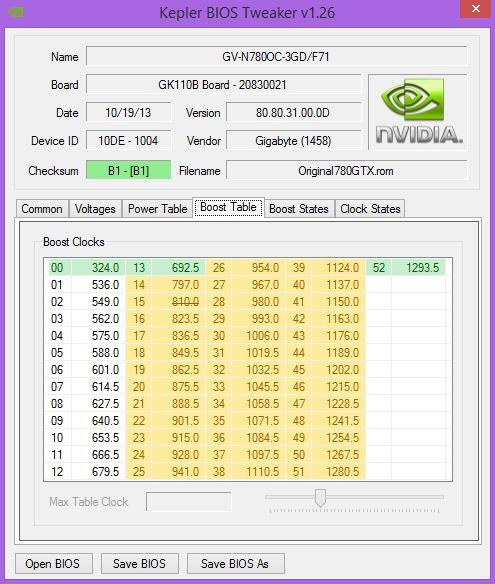This screenshot has height=584, width=495.
Task: Select boost clock cell 1254.5
Action: point(339,438)
